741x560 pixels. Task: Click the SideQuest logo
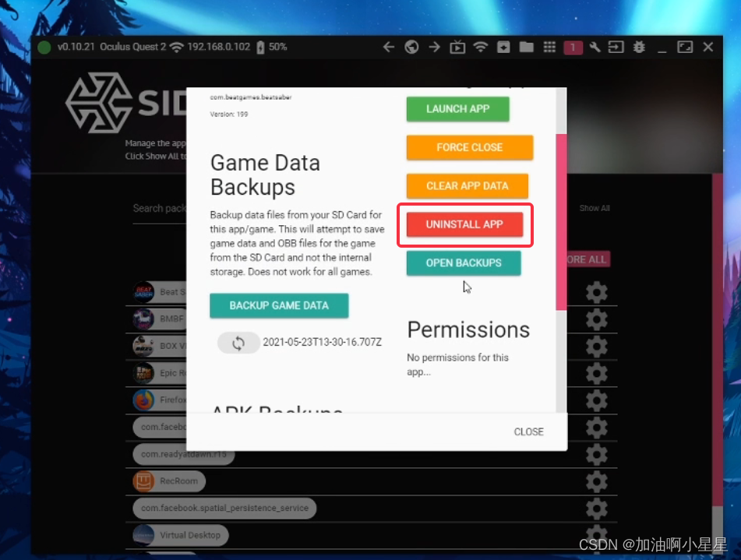coord(125,103)
